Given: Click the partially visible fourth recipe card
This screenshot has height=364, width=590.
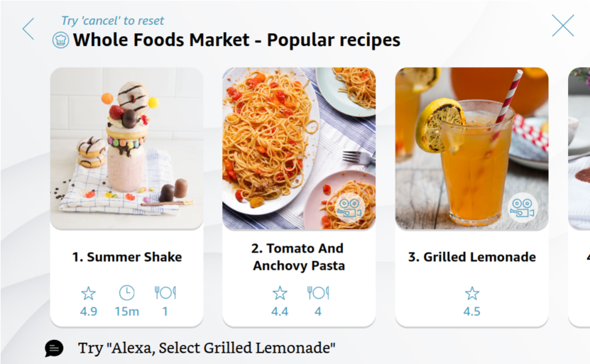Looking at the screenshot, I should (x=579, y=199).
